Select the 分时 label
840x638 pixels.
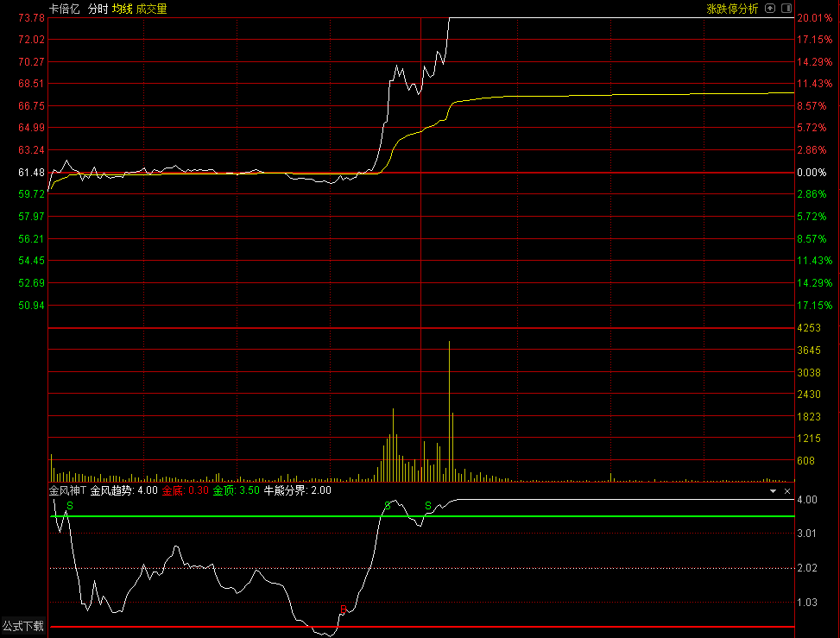(x=98, y=9)
